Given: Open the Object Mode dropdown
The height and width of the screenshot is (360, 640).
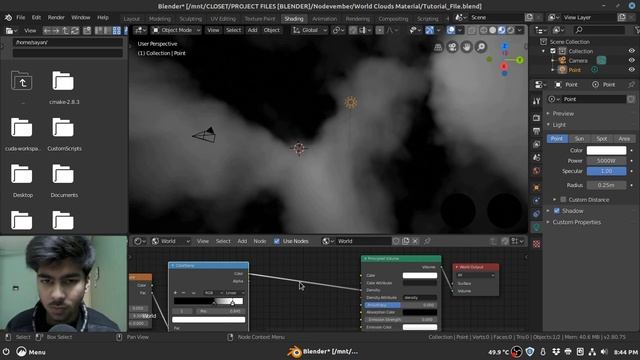Looking at the screenshot, I should (176, 30).
